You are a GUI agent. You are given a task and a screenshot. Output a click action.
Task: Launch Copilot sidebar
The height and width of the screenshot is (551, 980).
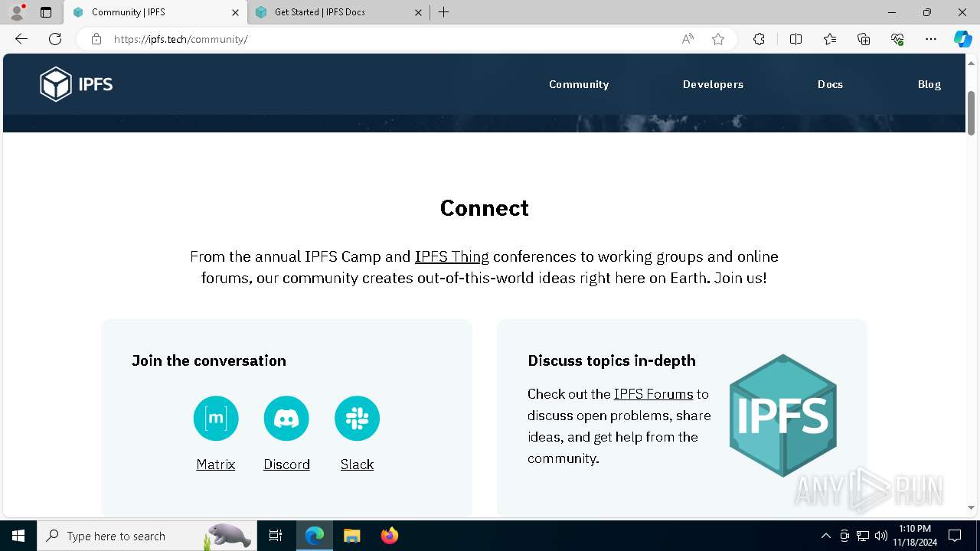pyautogui.click(x=962, y=39)
